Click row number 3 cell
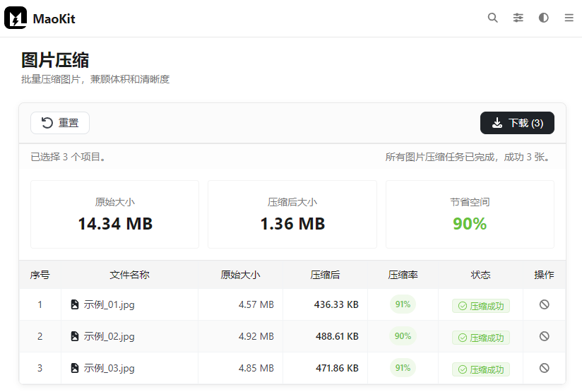 [x=40, y=369]
